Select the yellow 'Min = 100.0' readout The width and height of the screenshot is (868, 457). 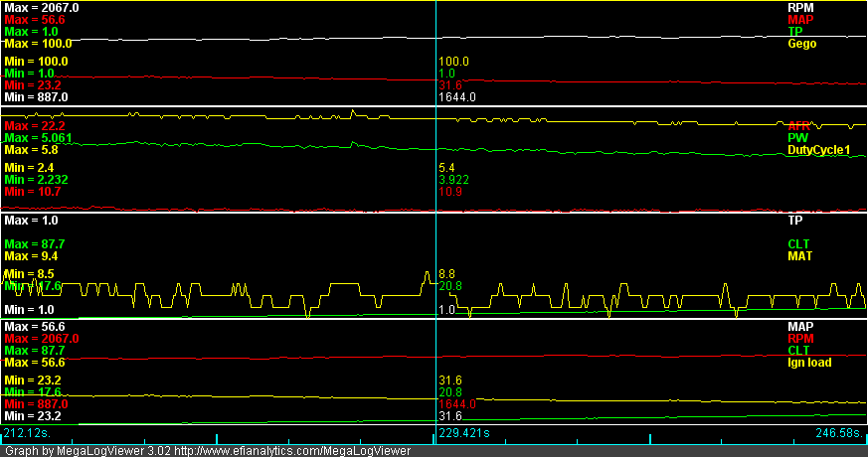pos(36,62)
